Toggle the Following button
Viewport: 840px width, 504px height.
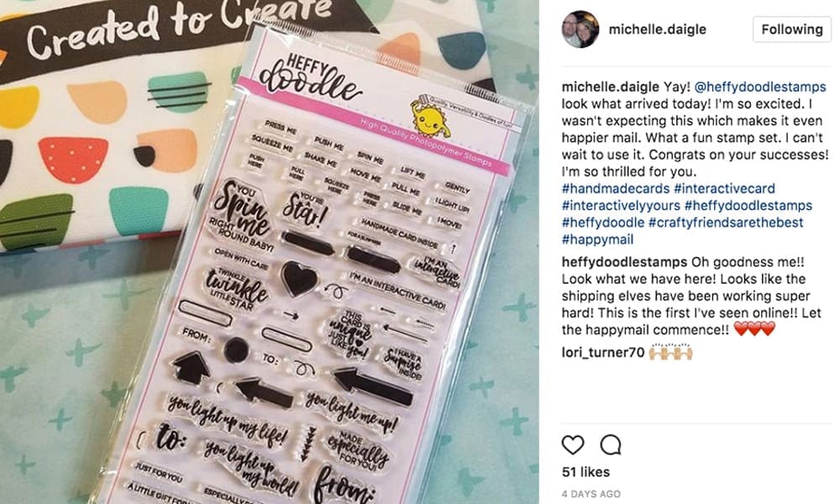pos(792,29)
